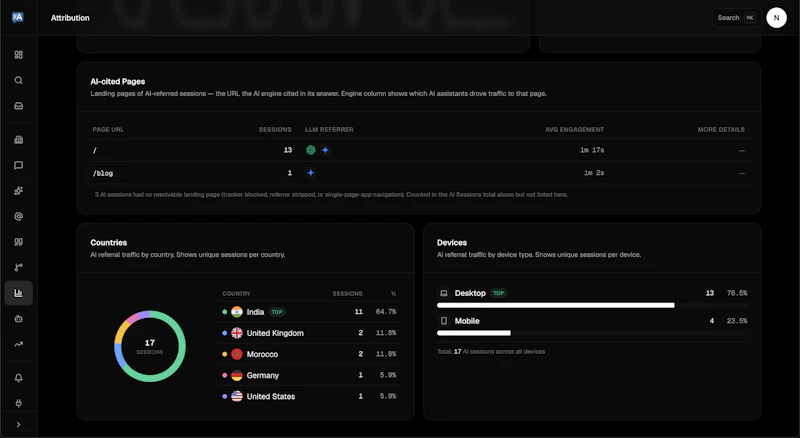Click the magnifier search icon in sidebar
The image size is (800, 438).
(x=18, y=80)
